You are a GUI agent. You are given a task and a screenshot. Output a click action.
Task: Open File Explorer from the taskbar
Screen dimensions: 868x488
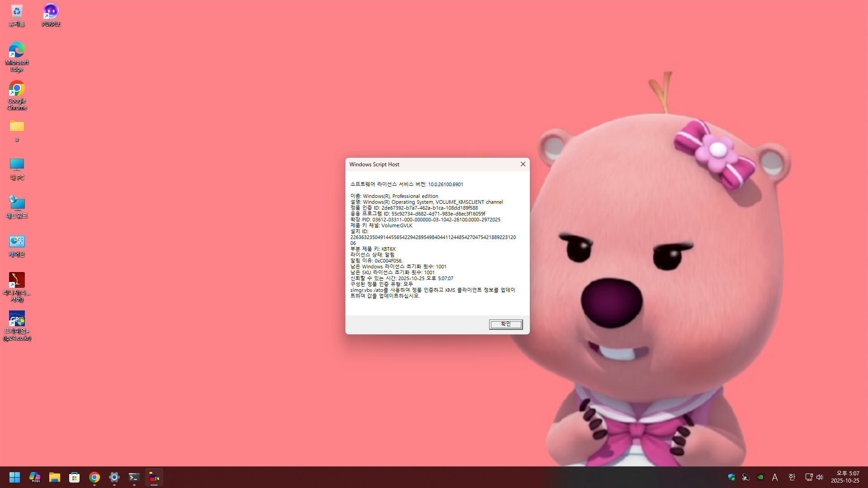pos(55,477)
